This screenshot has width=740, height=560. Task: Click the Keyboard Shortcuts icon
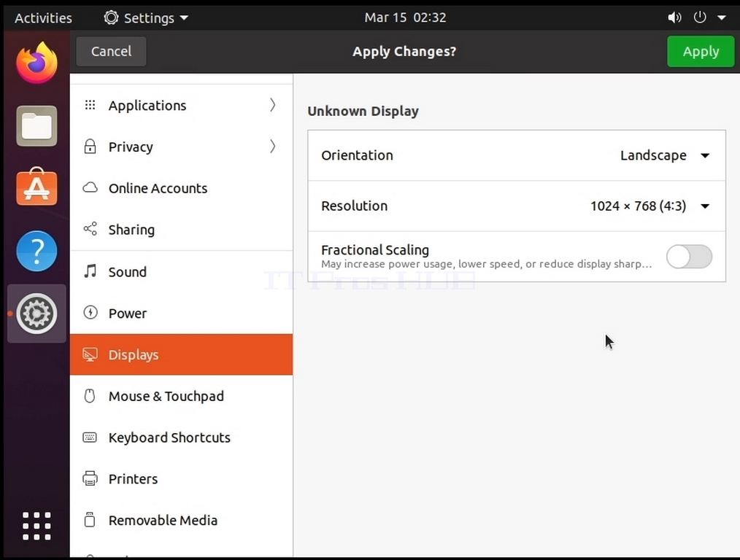90,437
